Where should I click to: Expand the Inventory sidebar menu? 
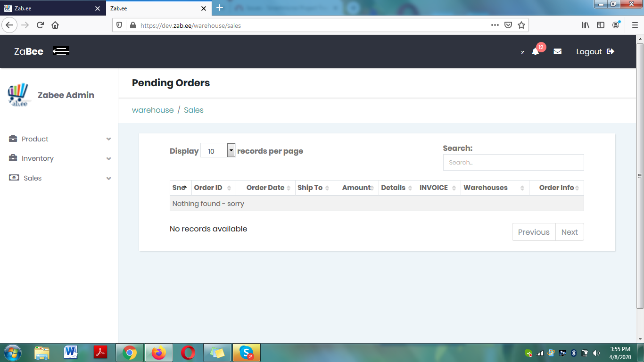click(59, 158)
